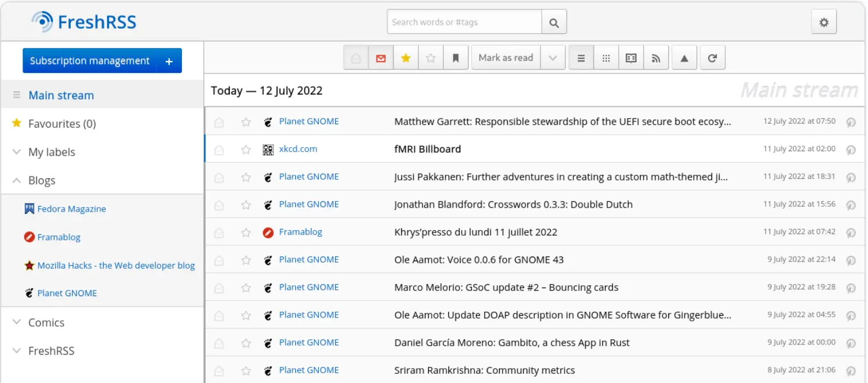Click the xkcd favicon in fMRI Billboard row
Image resolution: width=868 pixels, height=383 pixels.
[x=268, y=150]
